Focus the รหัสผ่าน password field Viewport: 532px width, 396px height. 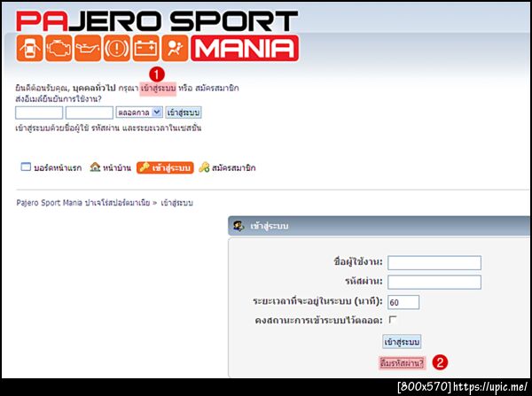pos(434,282)
